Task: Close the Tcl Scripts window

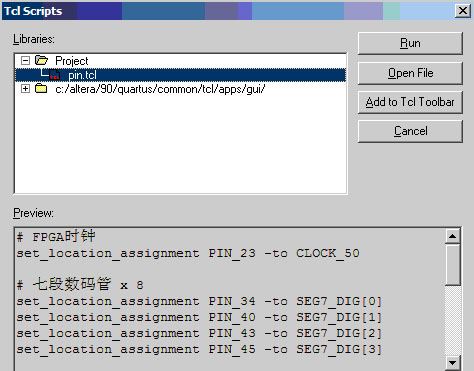Action: click(463, 11)
